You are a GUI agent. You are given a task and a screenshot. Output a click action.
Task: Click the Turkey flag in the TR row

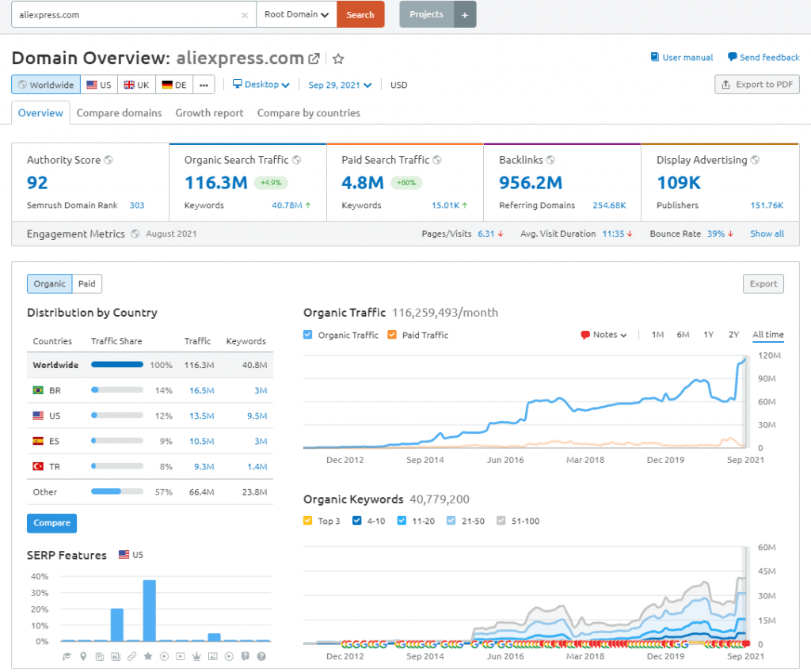pyautogui.click(x=38, y=466)
